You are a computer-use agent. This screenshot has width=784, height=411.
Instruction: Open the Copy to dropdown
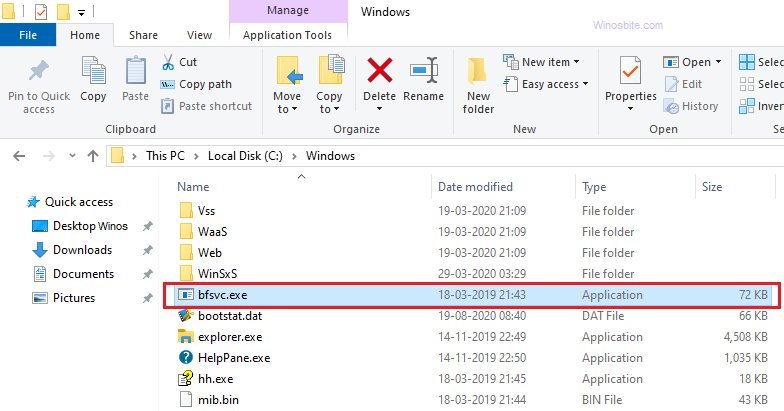329,85
